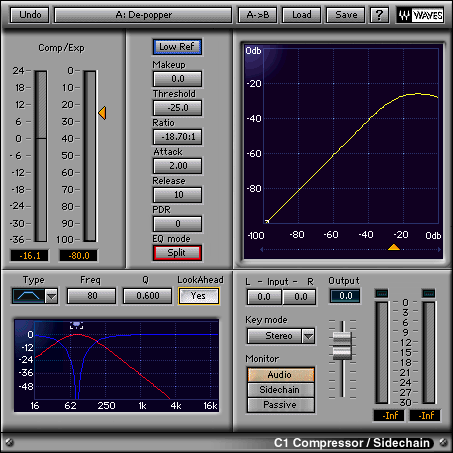Click Undo button
This screenshot has width=453, height=453.
[x=30, y=15]
